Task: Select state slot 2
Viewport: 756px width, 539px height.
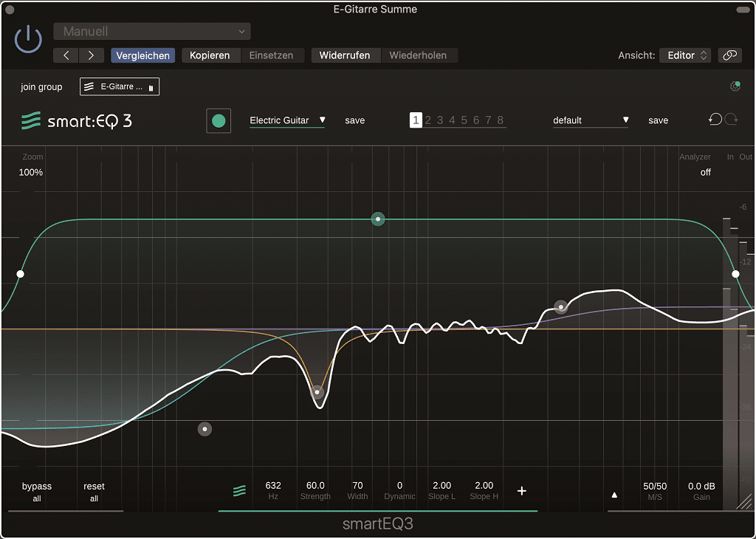Action: point(428,120)
